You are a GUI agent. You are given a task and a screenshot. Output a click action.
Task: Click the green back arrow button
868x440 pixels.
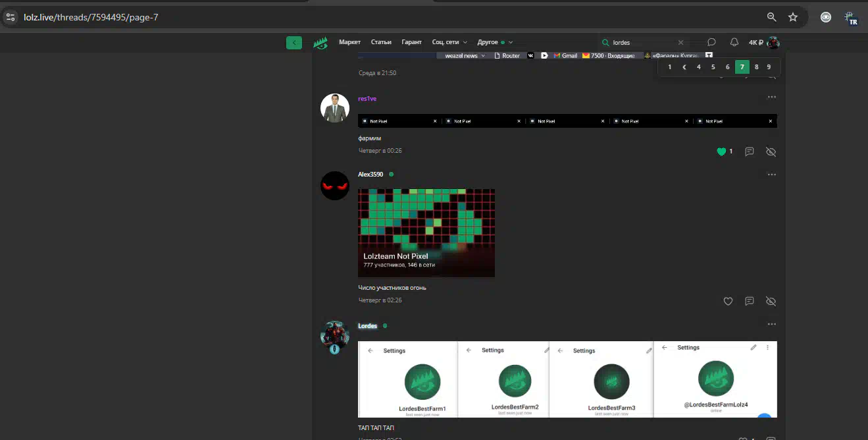coord(294,43)
